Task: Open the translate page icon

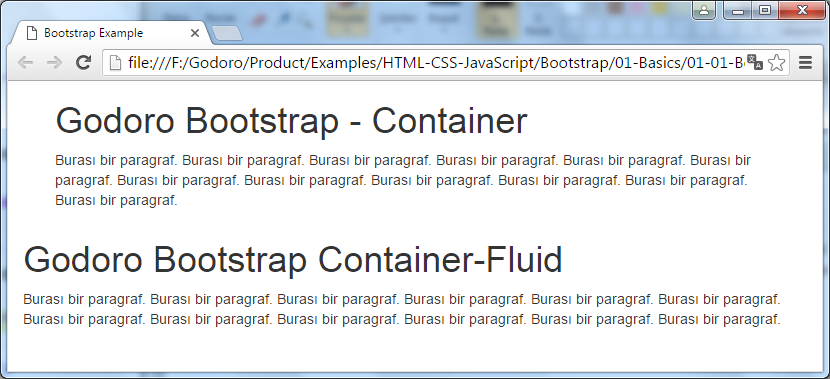Action: pyautogui.click(x=755, y=62)
